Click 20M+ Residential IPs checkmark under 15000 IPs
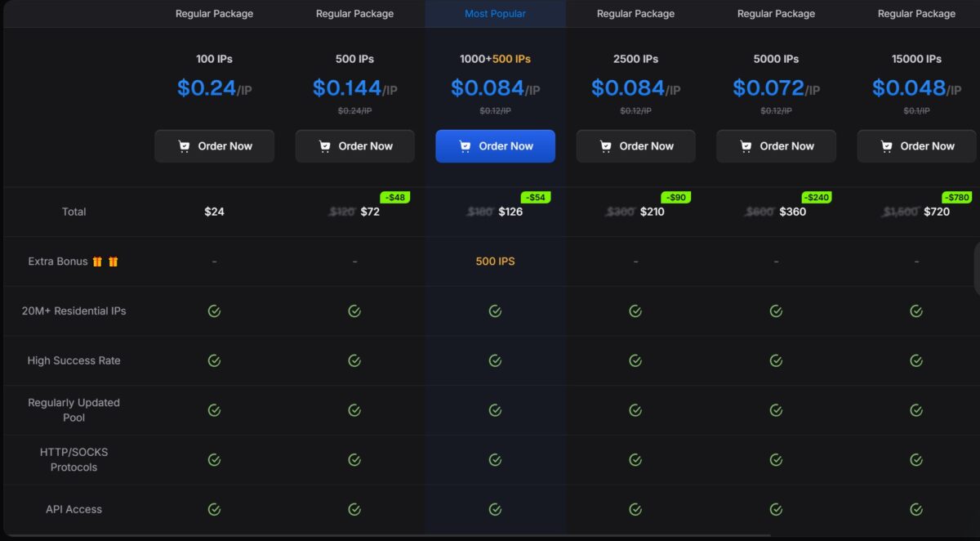Viewport: 980px width, 541px height. 916,311
